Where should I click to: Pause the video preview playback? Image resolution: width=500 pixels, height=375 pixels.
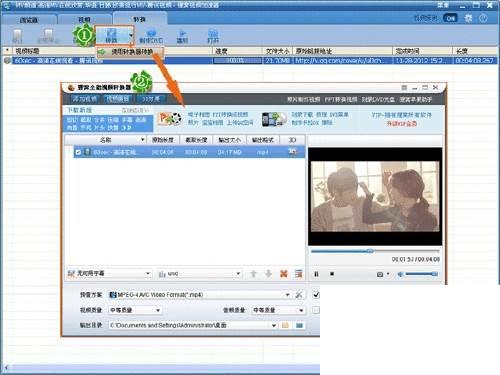[316, 274]
